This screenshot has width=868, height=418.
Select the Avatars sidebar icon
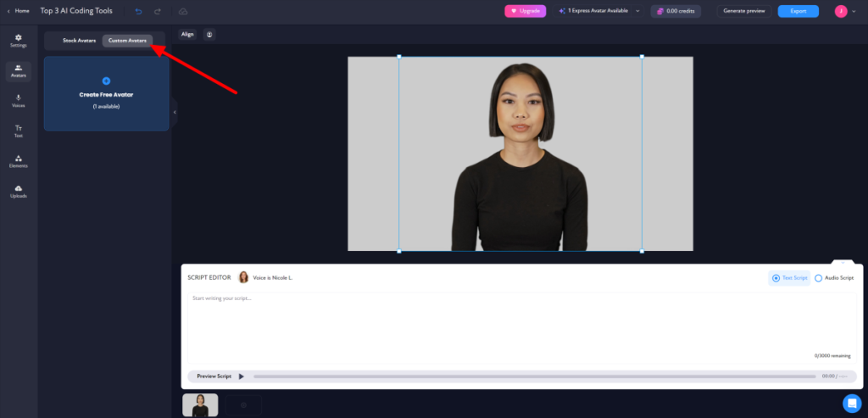[19, 71]
